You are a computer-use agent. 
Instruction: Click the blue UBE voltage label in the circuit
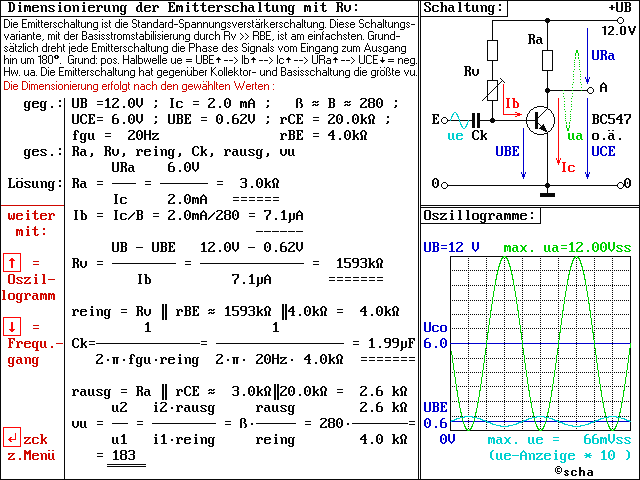pos(507,151)
